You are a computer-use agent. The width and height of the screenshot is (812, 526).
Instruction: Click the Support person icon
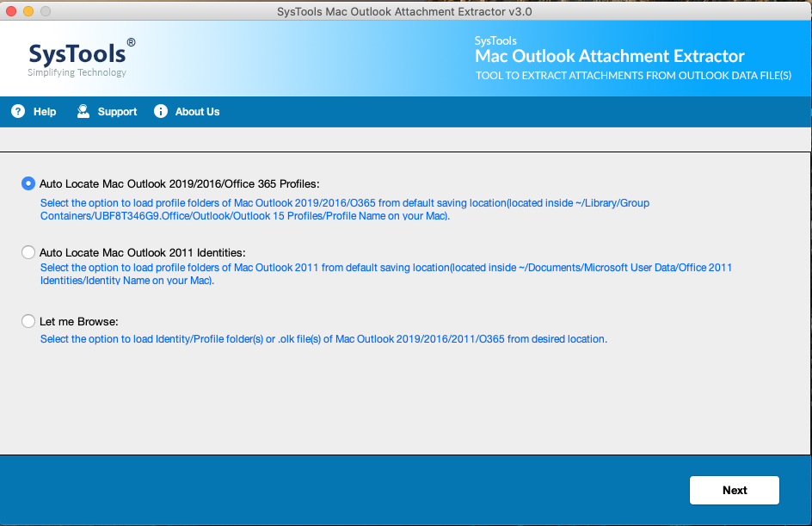(83, 112)
